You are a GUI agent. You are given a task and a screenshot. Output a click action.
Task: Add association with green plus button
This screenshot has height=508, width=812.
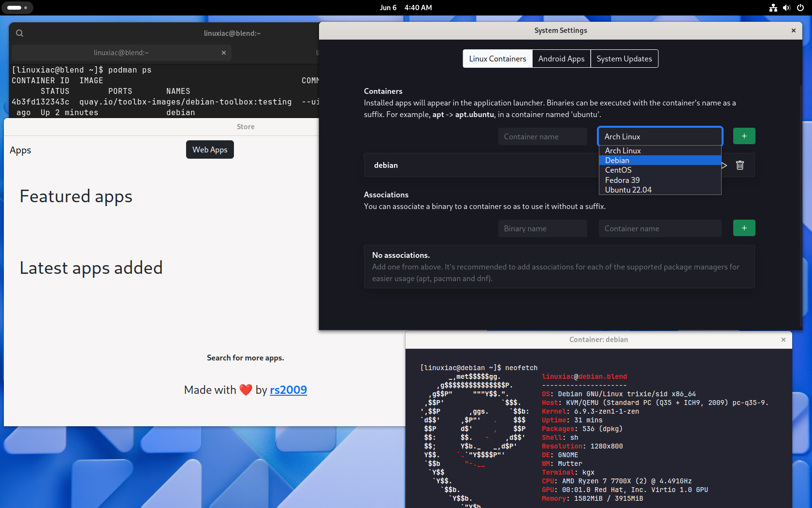pyautogui.click(x=744, y=228)
